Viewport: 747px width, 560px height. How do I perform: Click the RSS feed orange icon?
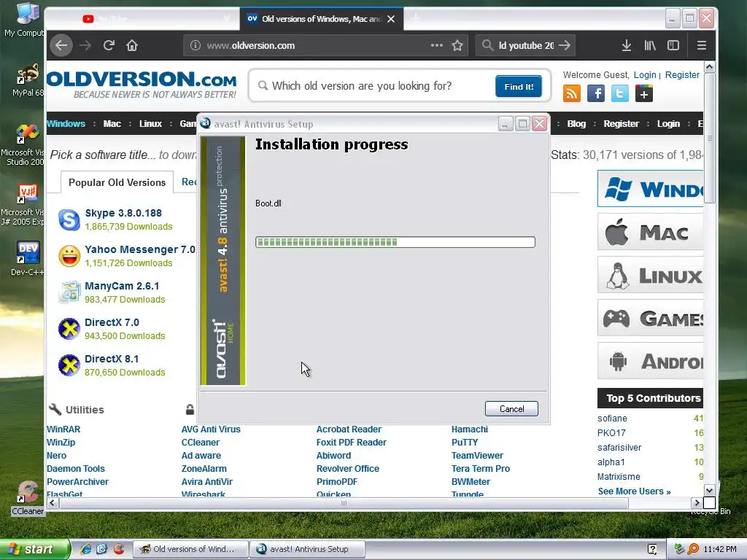pos(572,93)
